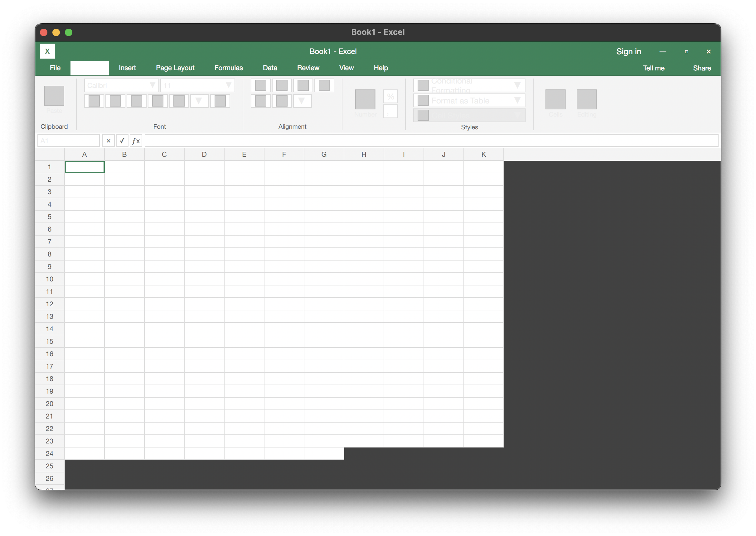The image size is (756, 536).
Task: Open the dropdown arrow in Font button row
Action: 199,101
